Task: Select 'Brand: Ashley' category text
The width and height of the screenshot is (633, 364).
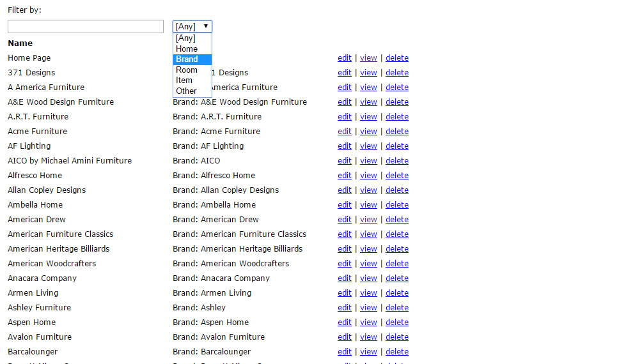Action: 199,308
